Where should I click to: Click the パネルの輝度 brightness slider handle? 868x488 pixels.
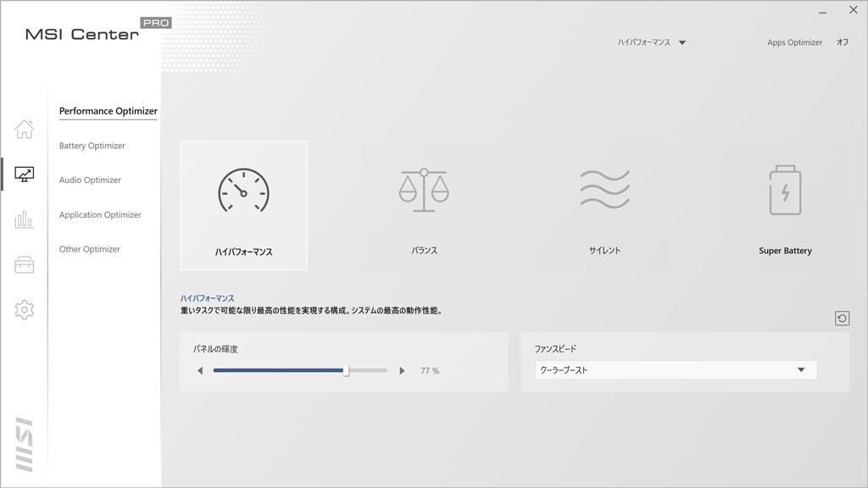coord(346,370)
